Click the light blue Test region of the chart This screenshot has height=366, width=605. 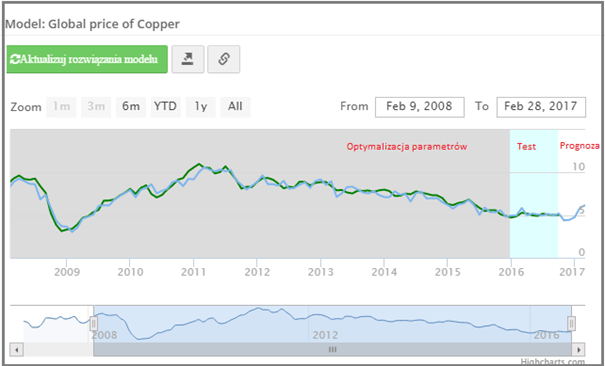(534, 194)
